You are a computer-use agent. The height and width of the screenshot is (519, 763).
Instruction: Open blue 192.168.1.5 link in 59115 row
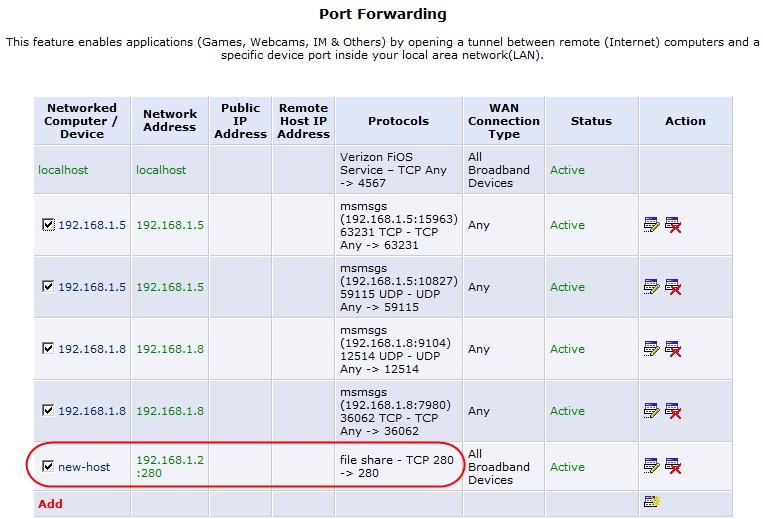coord(92,287)
